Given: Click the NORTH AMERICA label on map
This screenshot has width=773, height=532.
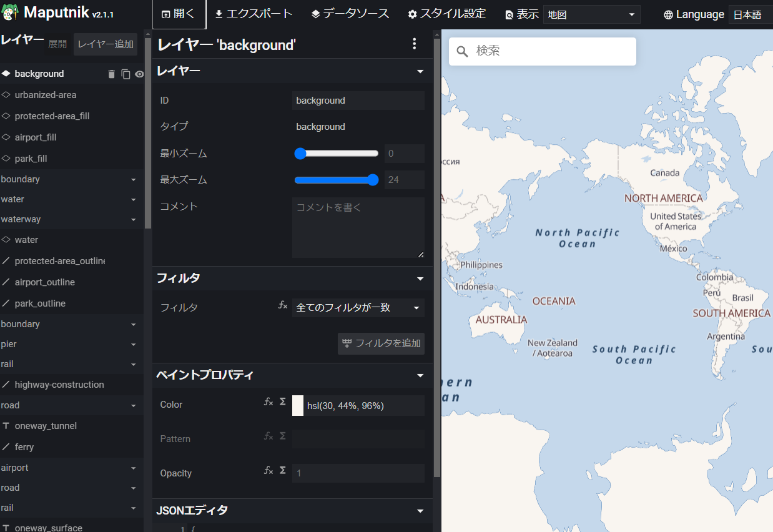Looking at the screenshot, I should [x=664, y=198].
